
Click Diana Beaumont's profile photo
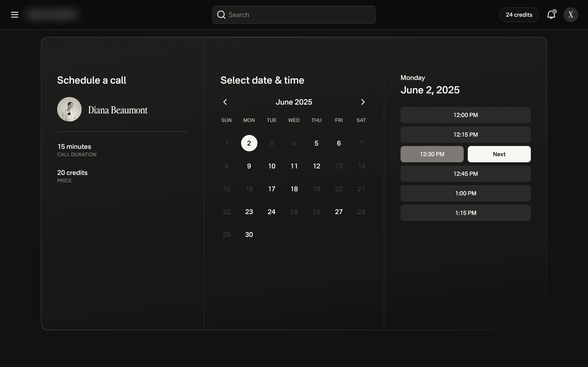pyautogui.click(x=69, y=109)
